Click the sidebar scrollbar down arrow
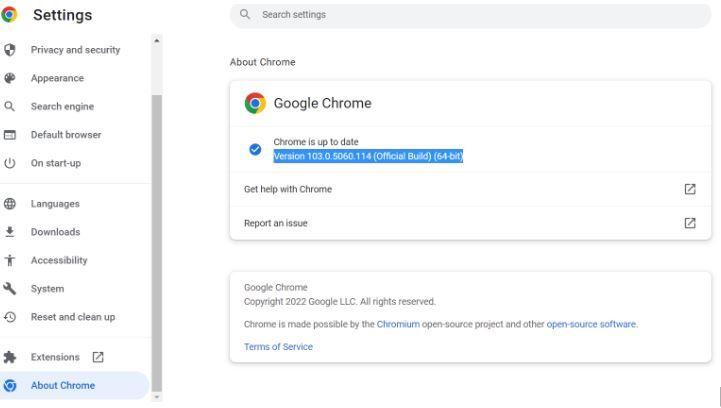This screenshot has width=721, height=408. (155, 397)
